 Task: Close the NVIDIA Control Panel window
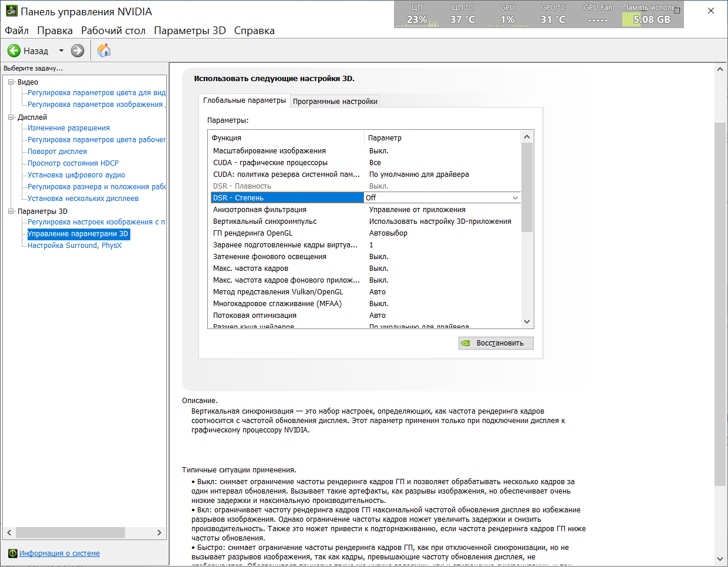click(x=711, y=11)
